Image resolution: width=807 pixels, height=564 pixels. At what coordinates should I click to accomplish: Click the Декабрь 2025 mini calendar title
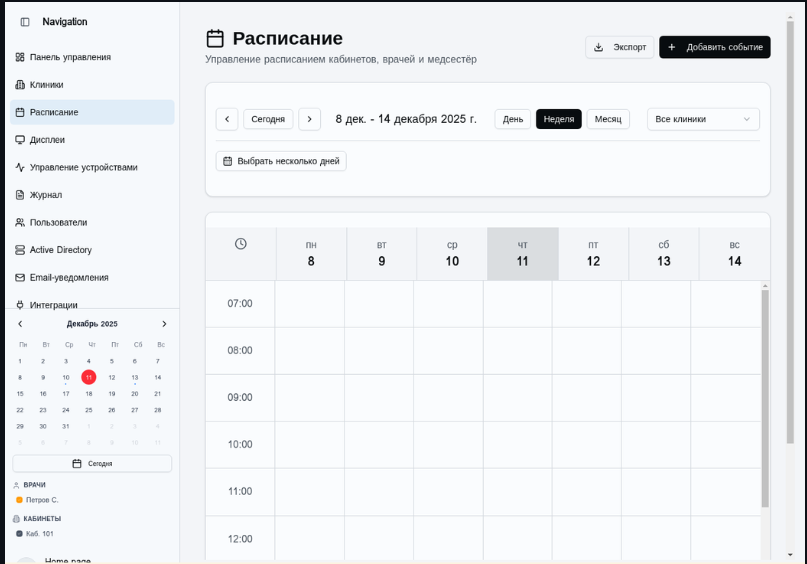pyautogui.click(x=92, y=324)
